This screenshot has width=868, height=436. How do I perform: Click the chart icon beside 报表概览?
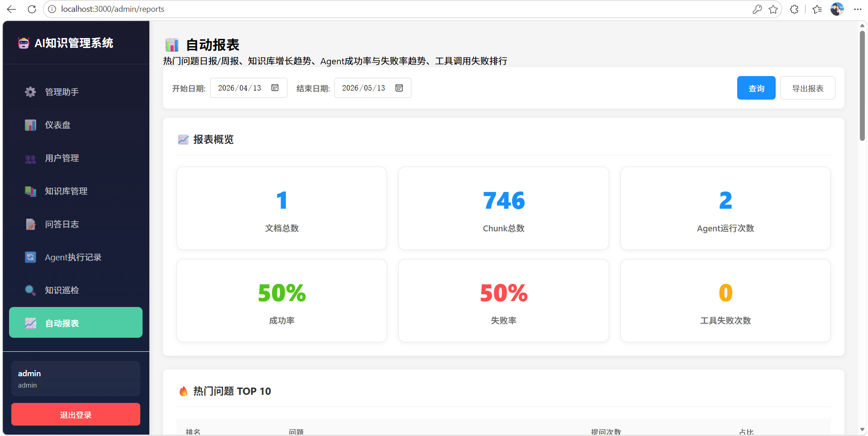tap(183, 139)
